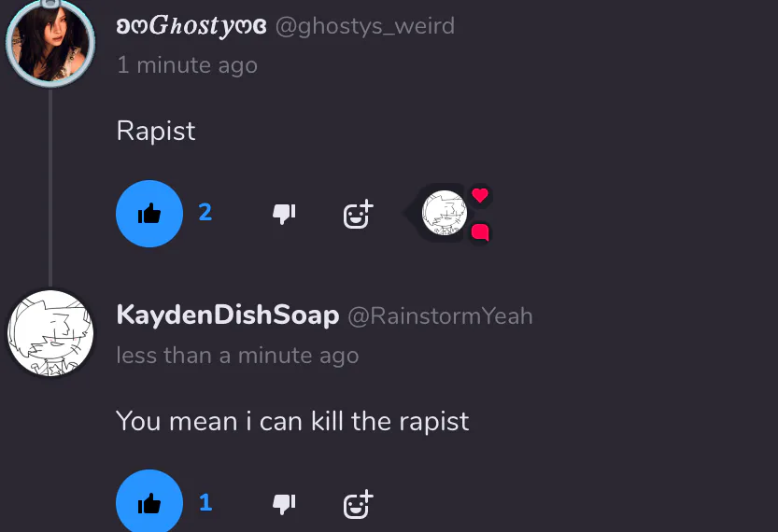Click the "1 minute ago" timestamp
Image resolution: width=778 pixels, height=532 pixels.
[x=187, y=65]
